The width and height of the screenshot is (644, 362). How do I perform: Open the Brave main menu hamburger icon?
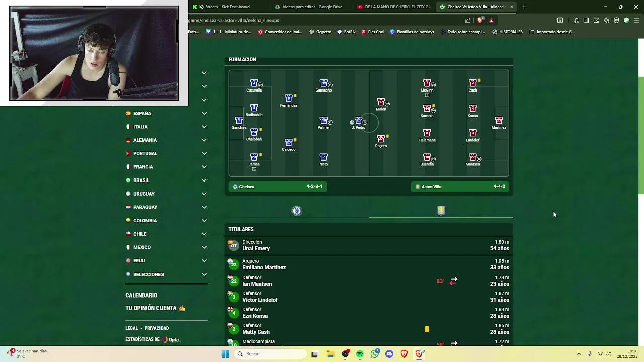point(636,20)
